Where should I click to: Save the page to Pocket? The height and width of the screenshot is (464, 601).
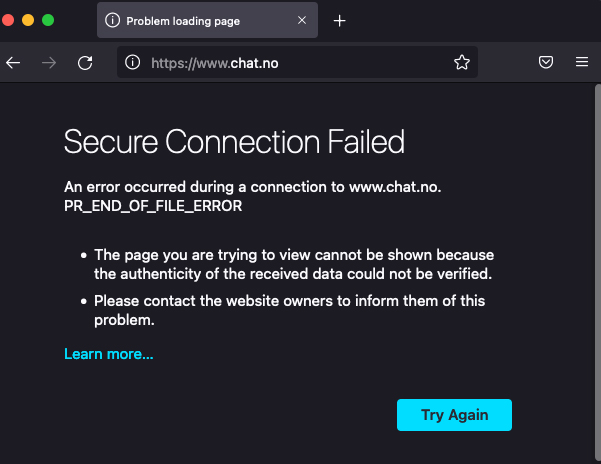tap(546, 62)
